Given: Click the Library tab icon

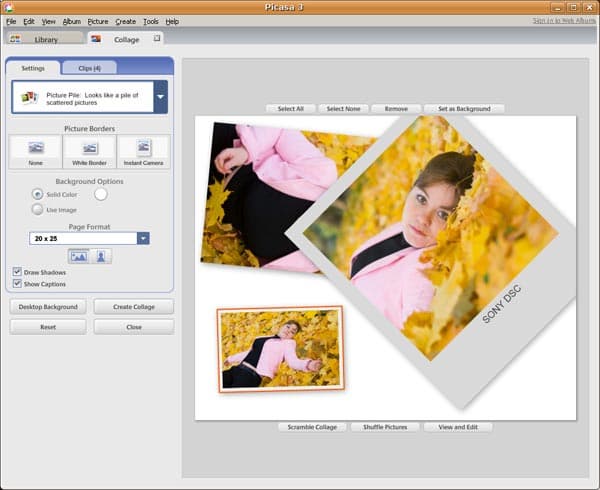Looking at the screenshot, I should (15, 39).
